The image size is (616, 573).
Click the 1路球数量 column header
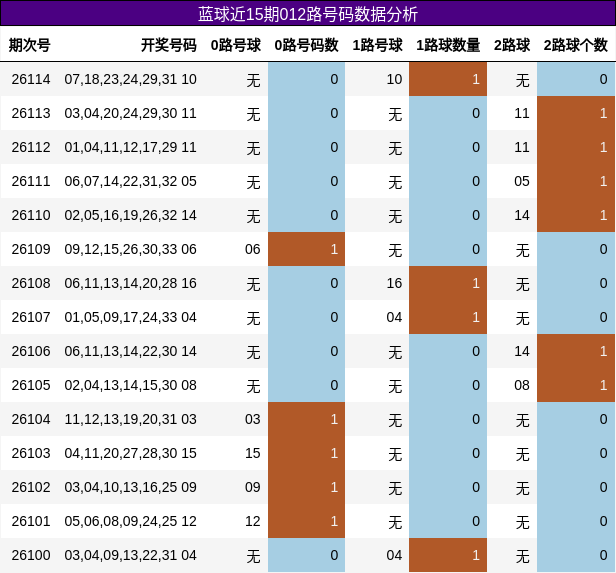click(448, 45)
